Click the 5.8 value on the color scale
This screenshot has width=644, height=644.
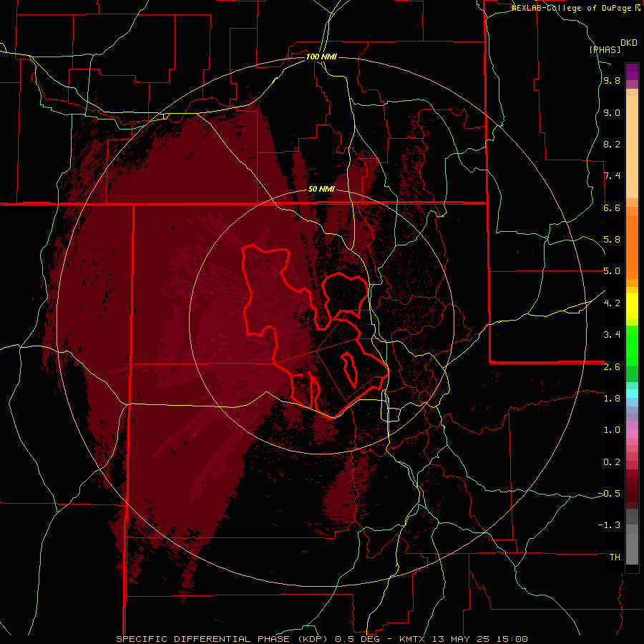(x=612, y=240)
